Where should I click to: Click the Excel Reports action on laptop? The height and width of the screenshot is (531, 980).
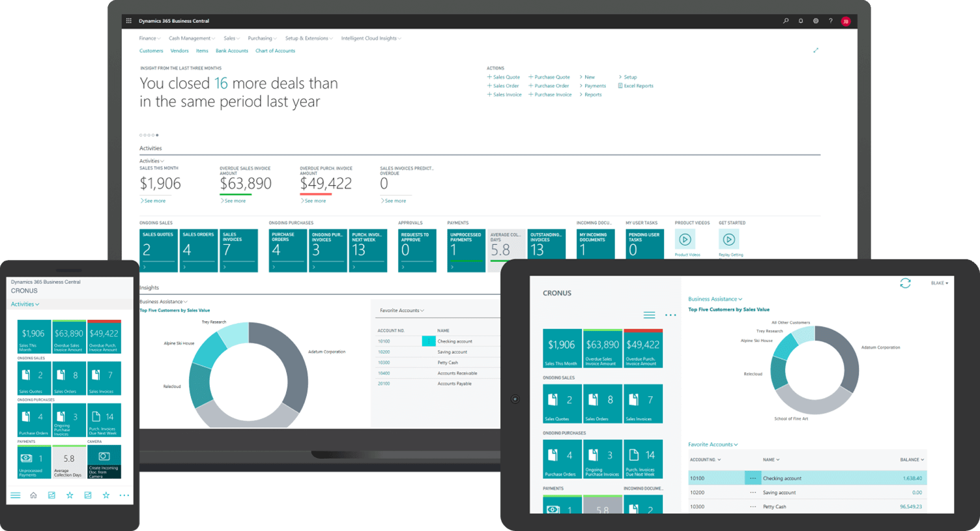pyautogui.click(x=635, y=86)
